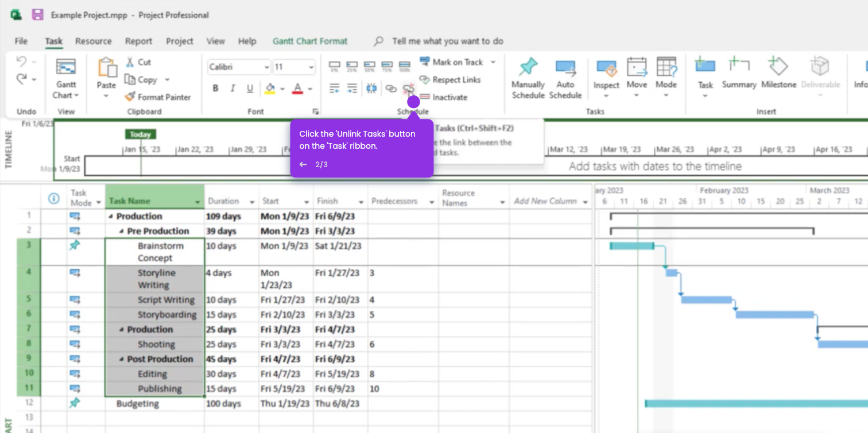The height and width of the screenshot is (433, 868).
Task: Click the Manually Schedule pushpin
Action: [x=528, y=79]
